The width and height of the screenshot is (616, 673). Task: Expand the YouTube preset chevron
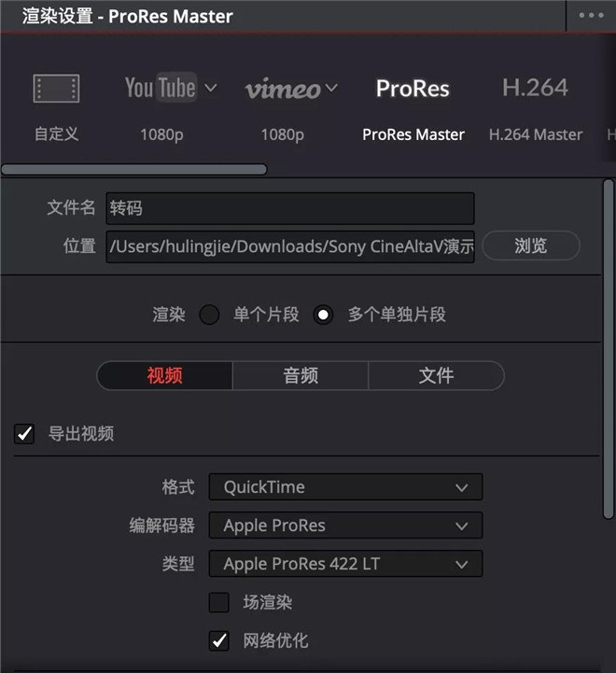pyautogui.click(x=210, y=88)
